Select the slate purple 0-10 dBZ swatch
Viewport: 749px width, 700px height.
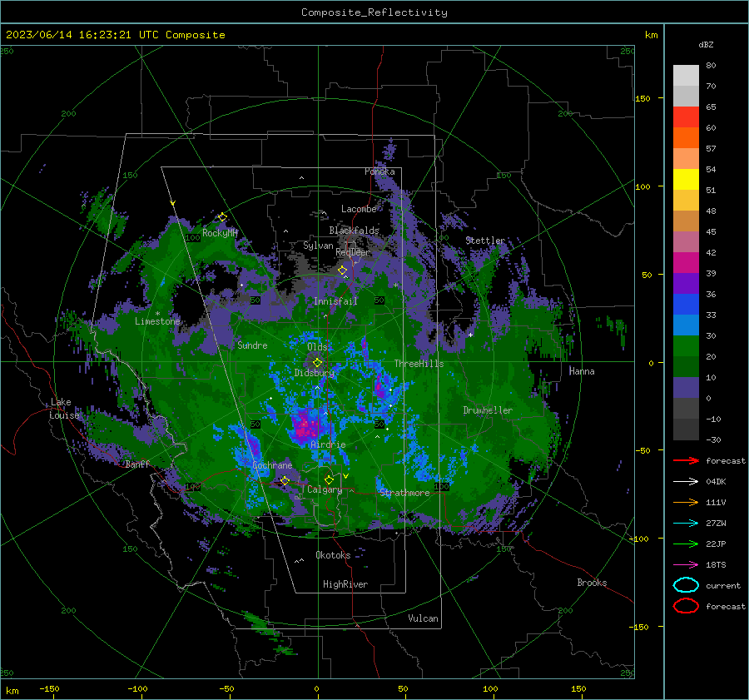686,388
